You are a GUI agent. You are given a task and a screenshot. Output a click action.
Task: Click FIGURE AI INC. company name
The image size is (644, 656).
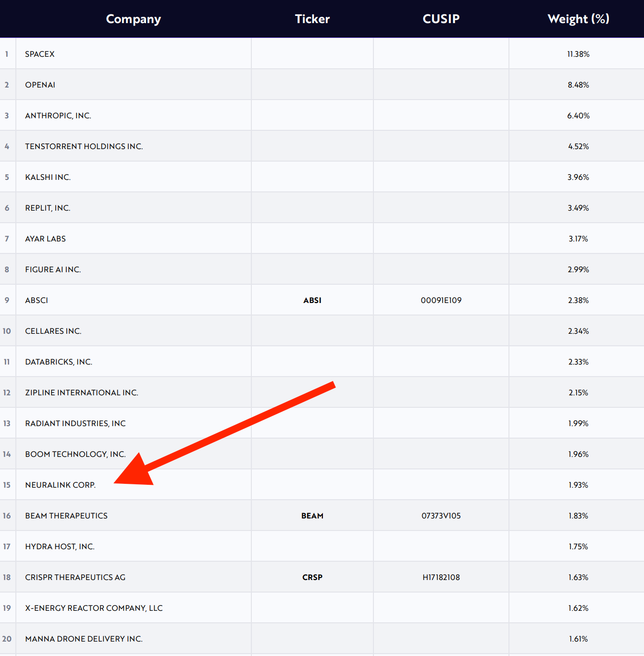point(53,269)
